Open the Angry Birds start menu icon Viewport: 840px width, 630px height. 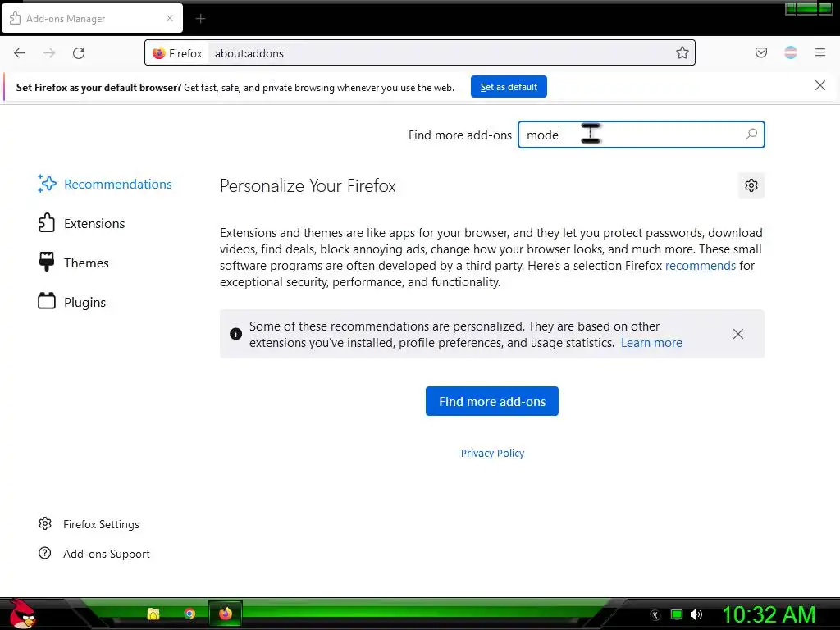pos(22,614)
